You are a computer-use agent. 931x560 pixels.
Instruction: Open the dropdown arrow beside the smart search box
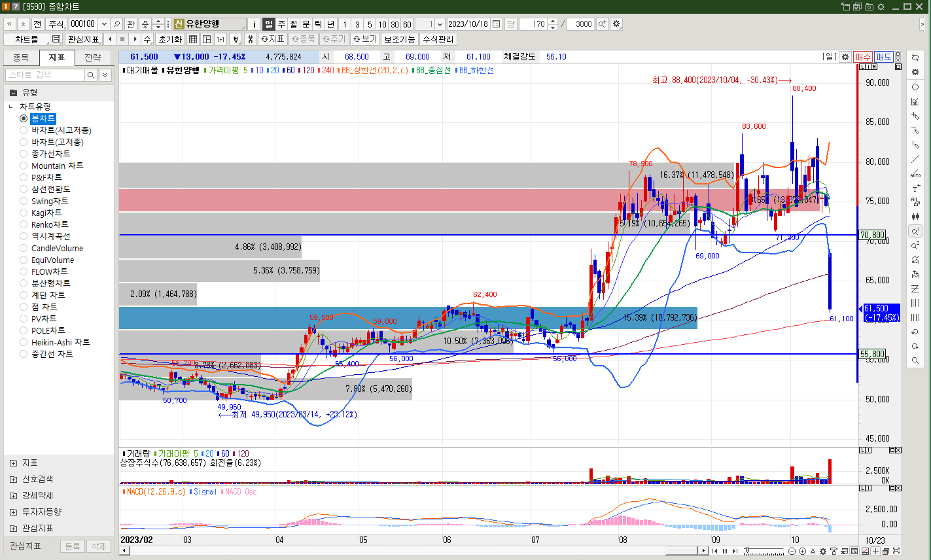(x=105, y=75)
